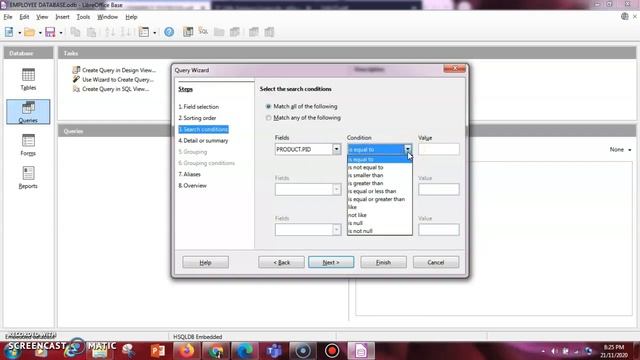Screen dimensions: 640x360
Task: Click the New document toolbar icon
Action: [x=9, y=32]
